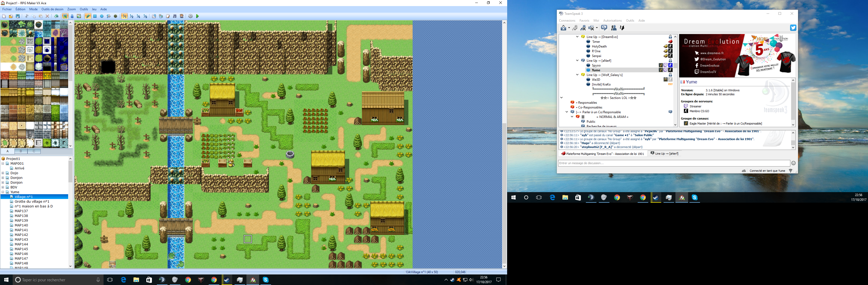This screenshot has width=868, height=285.
Task: Open the Outils de dessin menu
Action: pos(52,9)
